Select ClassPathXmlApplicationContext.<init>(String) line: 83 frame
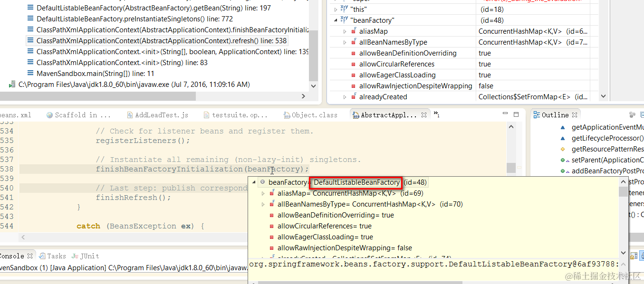 (122, 63)
